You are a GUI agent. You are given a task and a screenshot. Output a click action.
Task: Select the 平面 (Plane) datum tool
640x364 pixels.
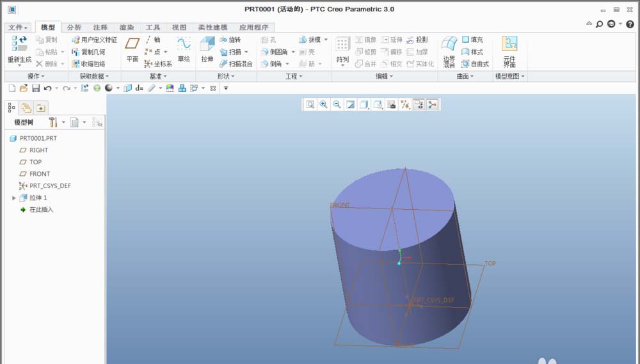point(132,49)
